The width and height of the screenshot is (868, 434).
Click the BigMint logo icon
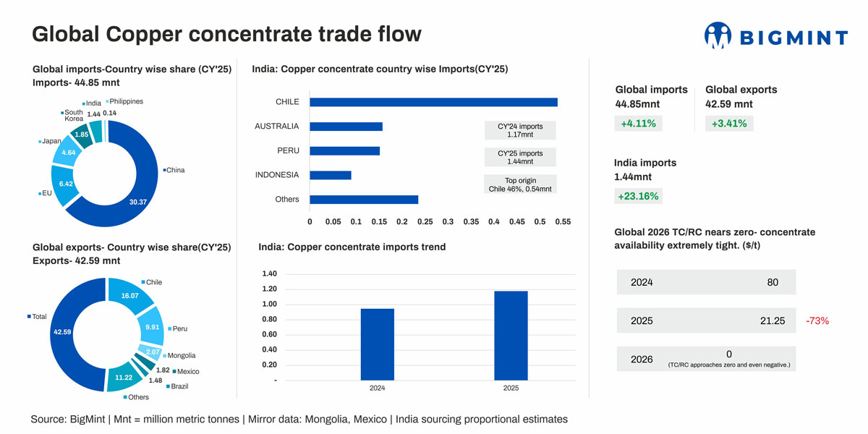click(x=718, y=35)
